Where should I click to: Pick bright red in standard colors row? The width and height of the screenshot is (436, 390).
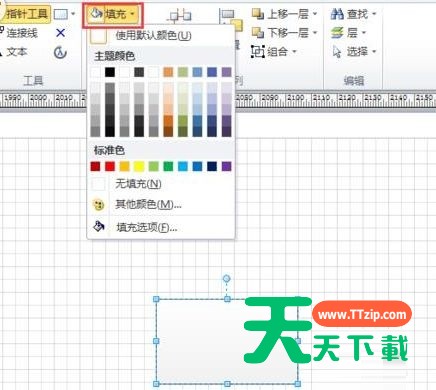point(110,166)
